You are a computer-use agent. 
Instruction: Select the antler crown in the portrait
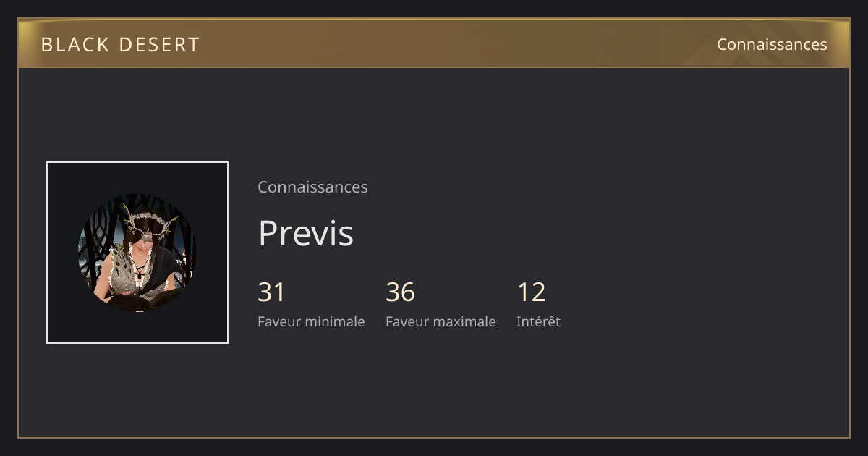148,217
